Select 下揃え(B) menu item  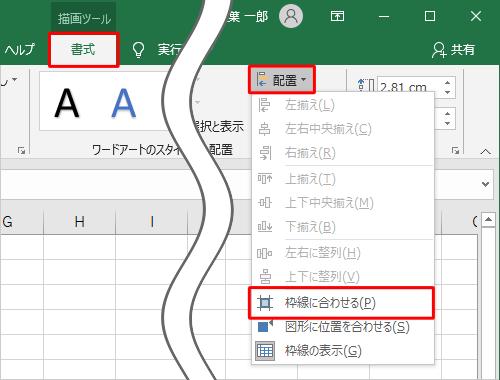coord(343,227)
